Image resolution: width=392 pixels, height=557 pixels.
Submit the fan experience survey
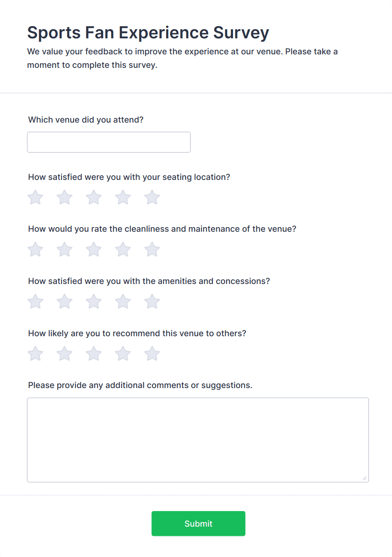pyautogui.click(x=199, y=524)
